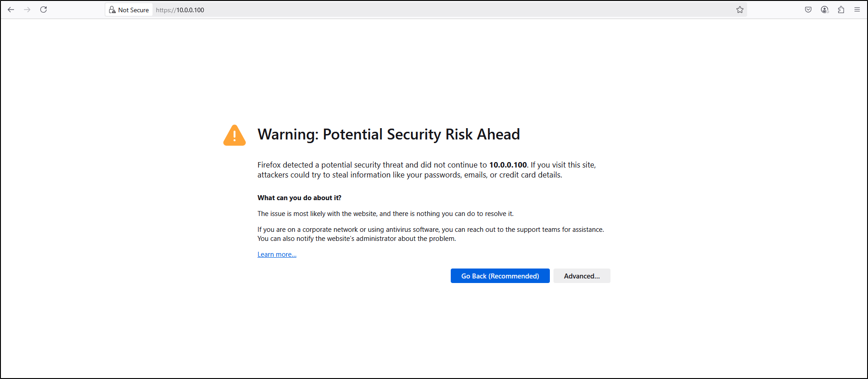Click the forward navigation arrow
The height and width of the screenshot is (379, 868).
click(27, 10)
